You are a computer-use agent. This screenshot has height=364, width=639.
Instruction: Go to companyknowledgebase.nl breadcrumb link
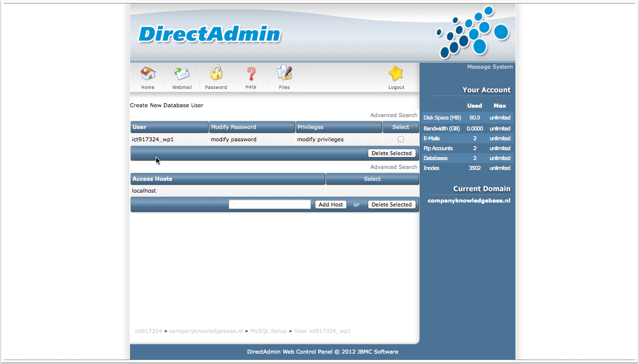coord(206,331)
